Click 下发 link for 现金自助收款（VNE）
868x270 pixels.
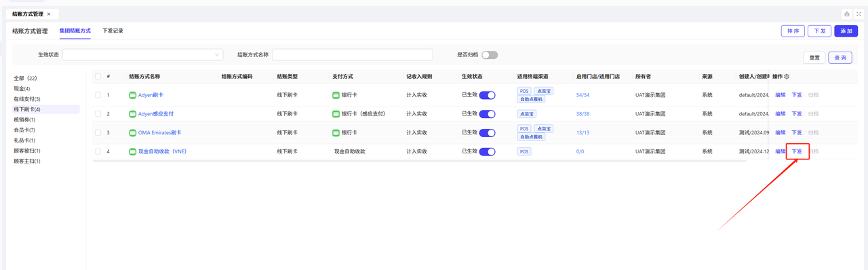point(797,151)
